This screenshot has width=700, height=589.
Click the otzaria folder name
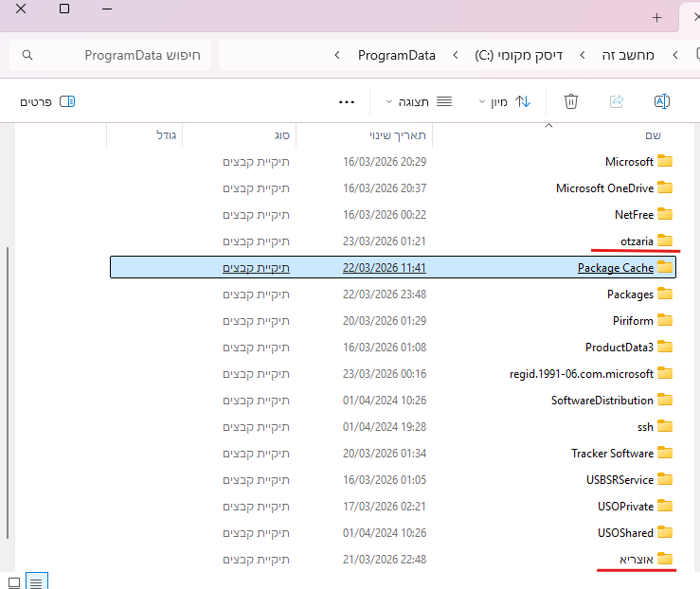(637, 241)
